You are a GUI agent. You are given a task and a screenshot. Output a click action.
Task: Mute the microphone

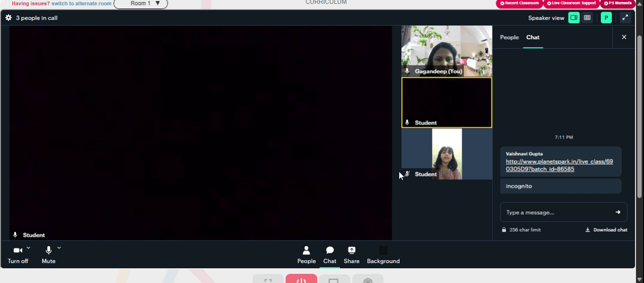point(48,254)
